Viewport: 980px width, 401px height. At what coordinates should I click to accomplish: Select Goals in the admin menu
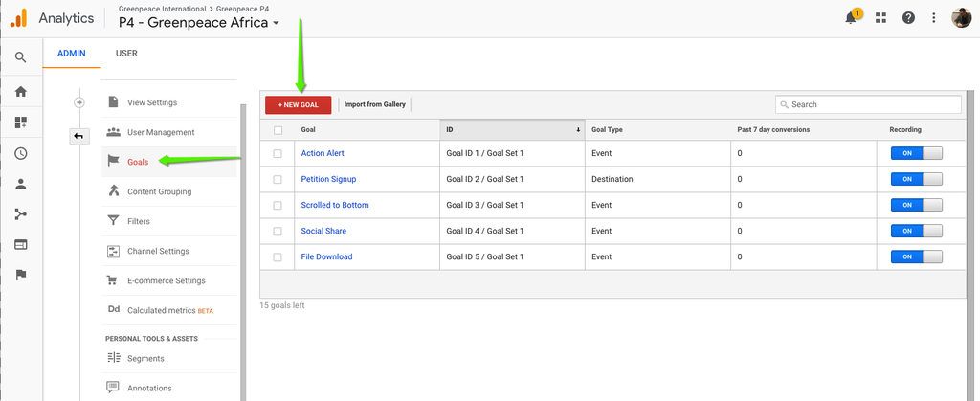[x=138, y=162]
